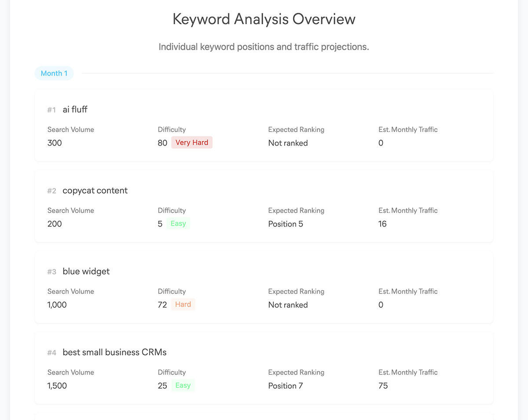The image size is (528, 420).
Task: Click the 'Position 5' expected ranking value
Action: pos(286,224)
